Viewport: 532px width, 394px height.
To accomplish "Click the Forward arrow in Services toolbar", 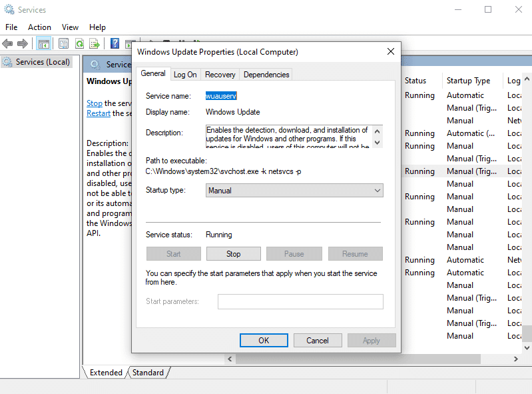I will coord(23,44).
